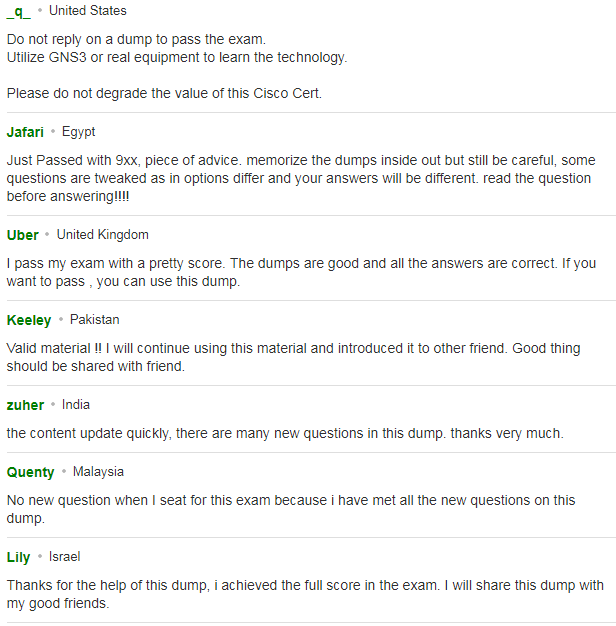Open Uber's user profile name
Screen dimensions: 616x626
(23, 235)
